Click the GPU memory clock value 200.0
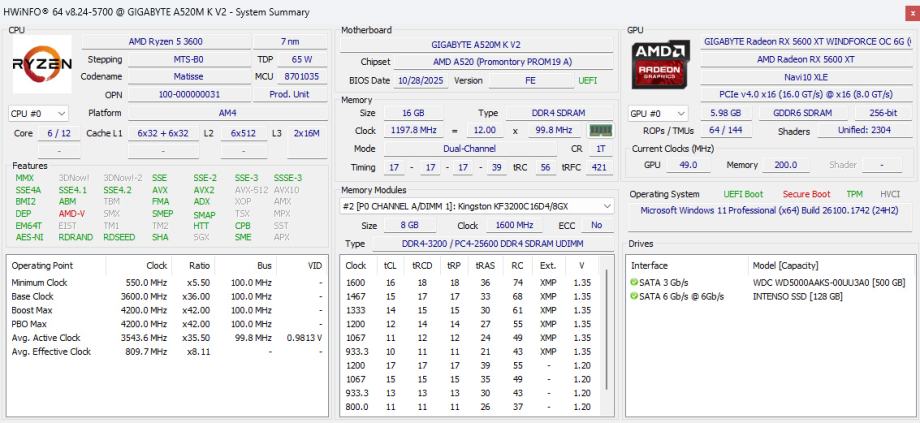This screenshot has height=423, width=920. [x=786, y=165]
